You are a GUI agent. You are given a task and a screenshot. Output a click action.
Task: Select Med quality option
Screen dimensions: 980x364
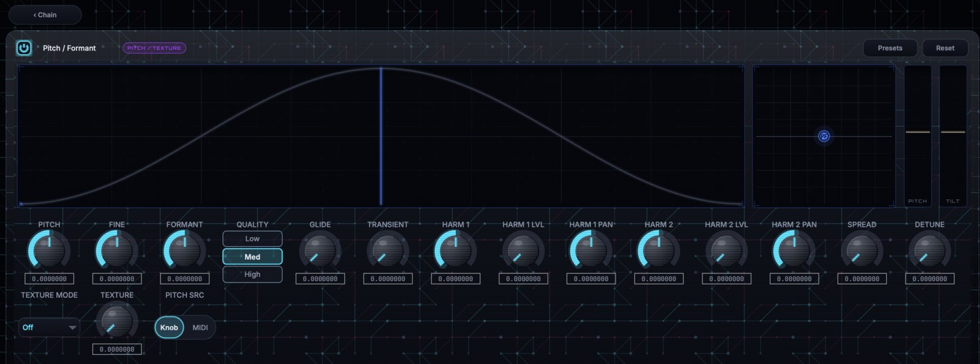252,257
